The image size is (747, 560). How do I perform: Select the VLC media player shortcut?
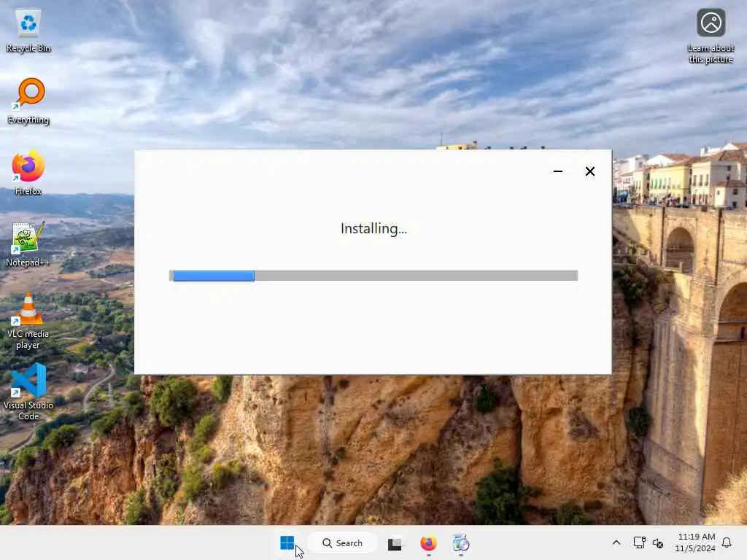28,321
